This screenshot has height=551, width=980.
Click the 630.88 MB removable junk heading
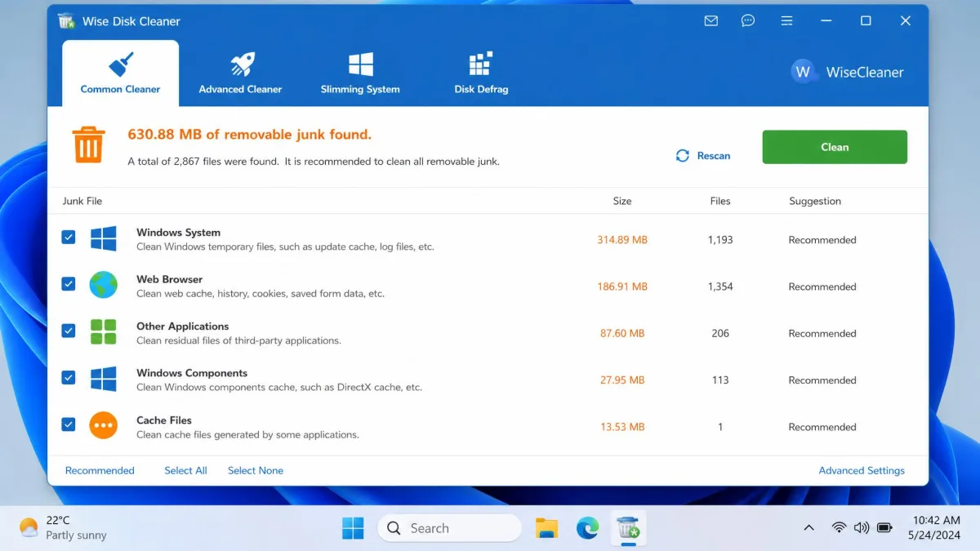click(x=250, y=134)
